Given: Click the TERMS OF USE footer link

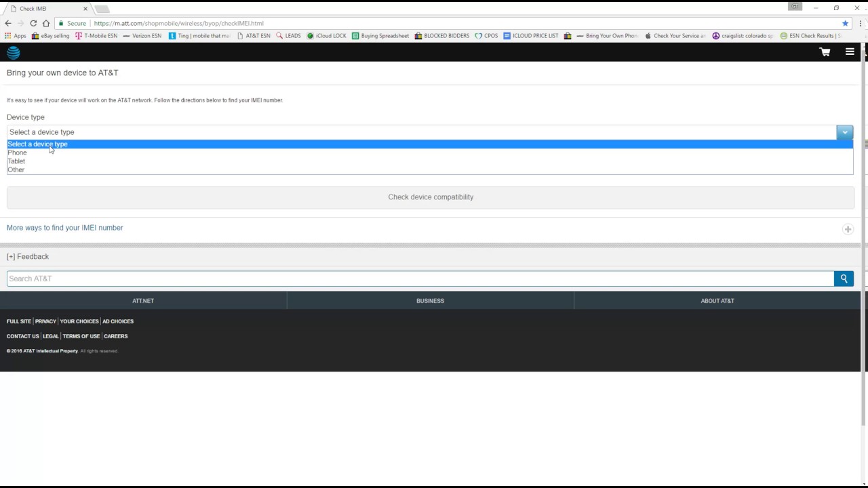Looking at the screenshot, I should click(x=81, y=336).
